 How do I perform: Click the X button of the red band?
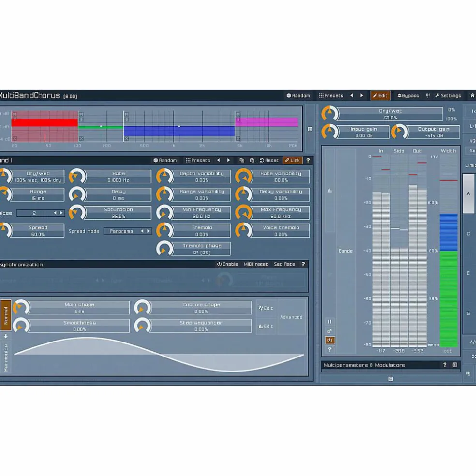tap(15, 139)
